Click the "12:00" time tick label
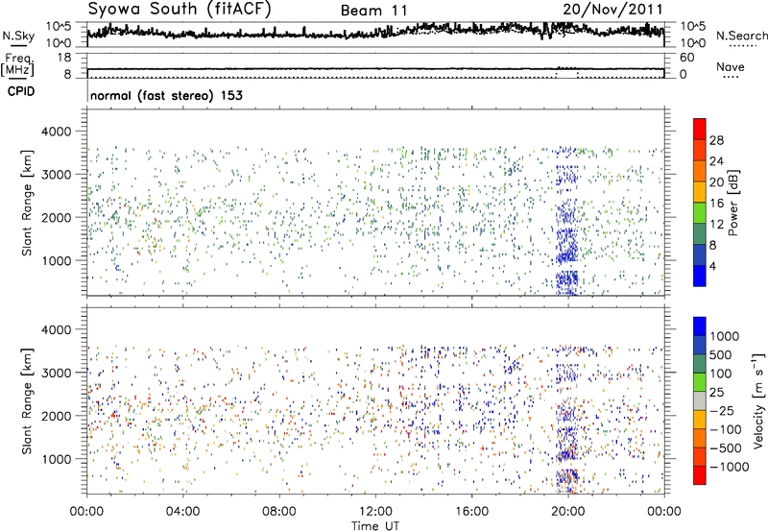Viewport: 768px width, 532px height. [x=375, y=511]
